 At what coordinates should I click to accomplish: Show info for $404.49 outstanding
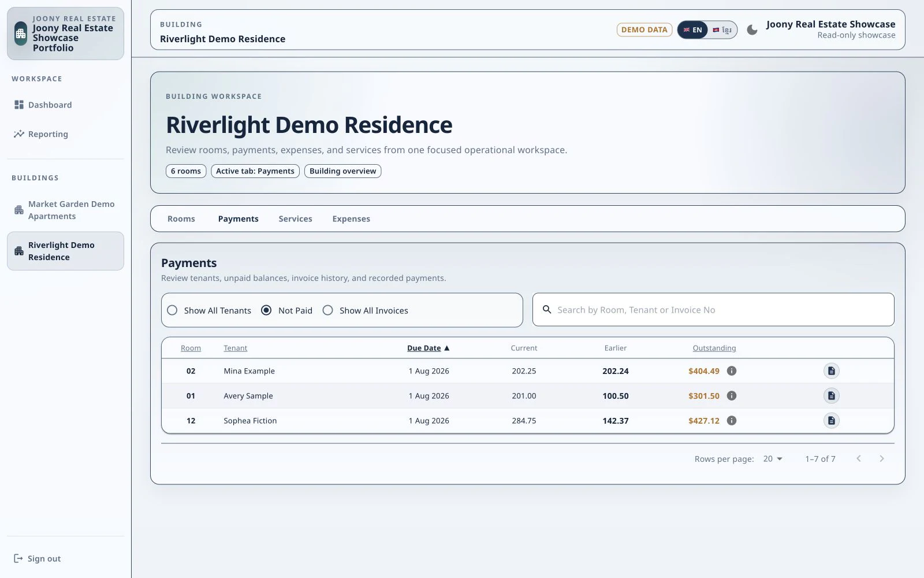click(732, 371)
